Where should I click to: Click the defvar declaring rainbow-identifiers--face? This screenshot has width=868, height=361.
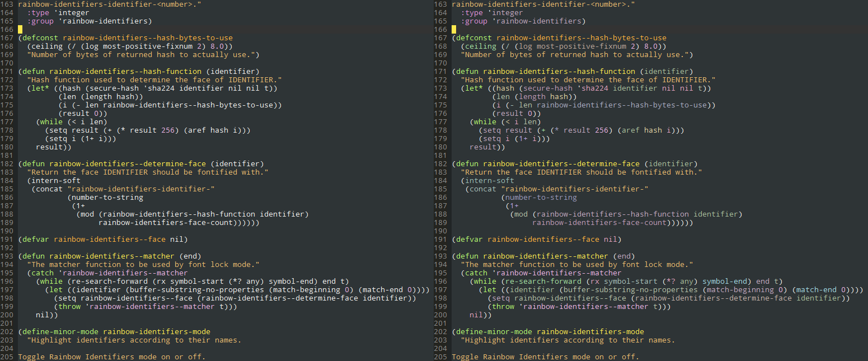[x=36, y=239]
